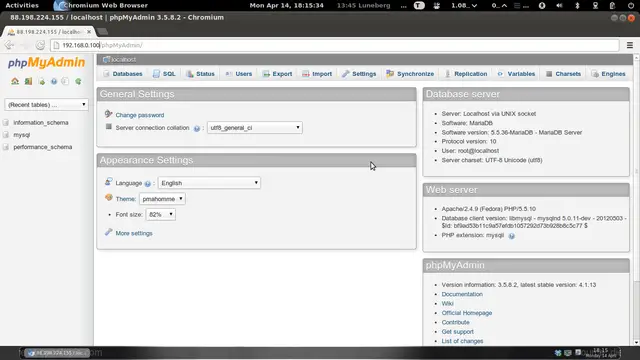The height and width of the screenshot is (360, 640).
Task: Click the browser address bar
Action: coord(335,45)
